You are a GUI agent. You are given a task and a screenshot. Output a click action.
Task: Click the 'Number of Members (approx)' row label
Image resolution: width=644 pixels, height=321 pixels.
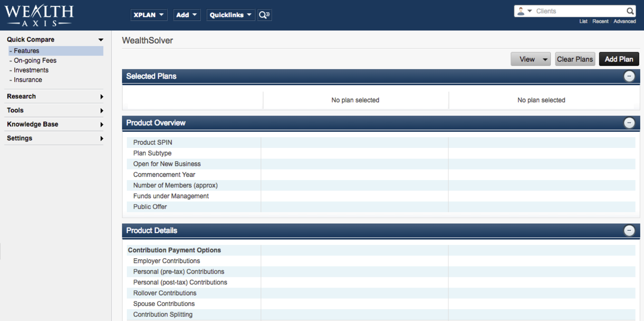click(176, 185)
